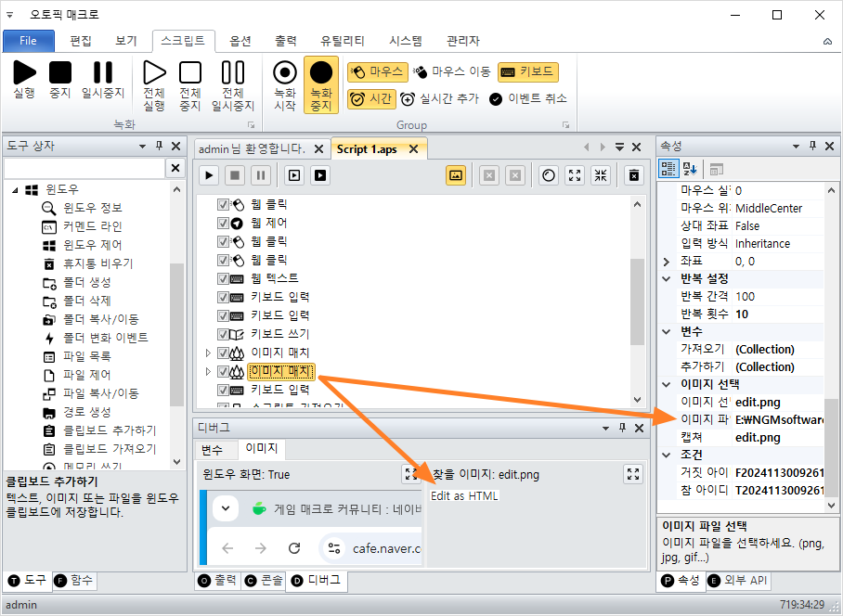Click the expand-all icon in script toolbar
This screenshot has height=616, width=843.
pos(575,175)
